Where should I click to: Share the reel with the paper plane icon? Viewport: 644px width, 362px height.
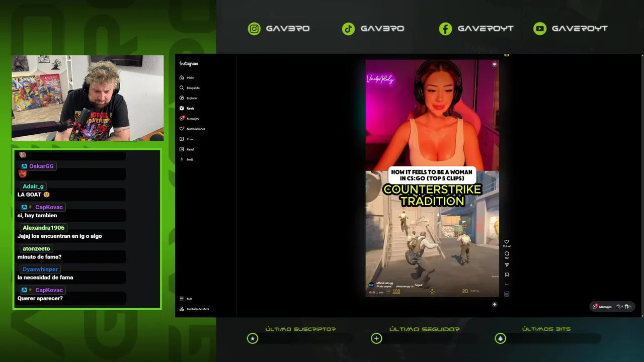click(x=507, y=265)
